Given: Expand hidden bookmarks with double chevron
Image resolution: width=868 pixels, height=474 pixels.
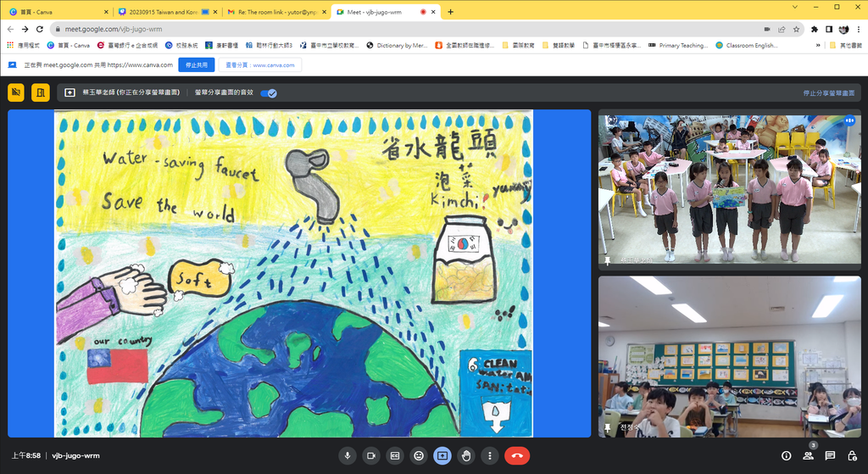Looking at the screenshot, I should (x=818, y=46).
